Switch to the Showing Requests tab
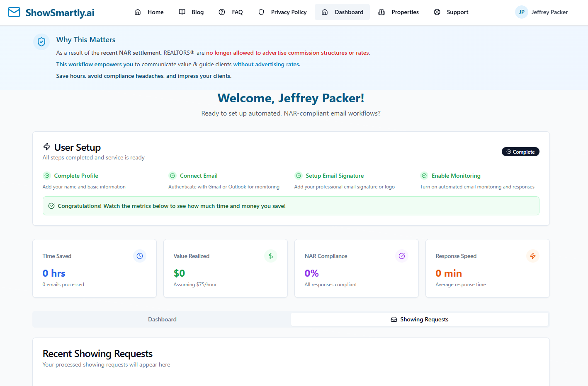Image resolution: width=588 pixels, height=386 pixels. [x=420, y=319]
